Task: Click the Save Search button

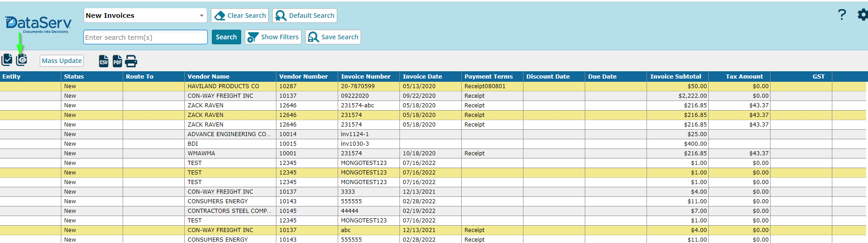Action: click(x=333, y=37)
